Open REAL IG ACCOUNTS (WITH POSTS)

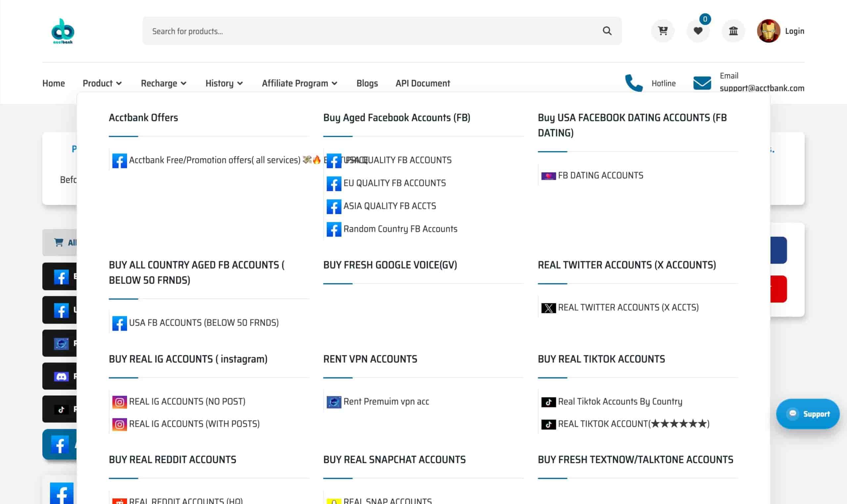tap(194, 424)
